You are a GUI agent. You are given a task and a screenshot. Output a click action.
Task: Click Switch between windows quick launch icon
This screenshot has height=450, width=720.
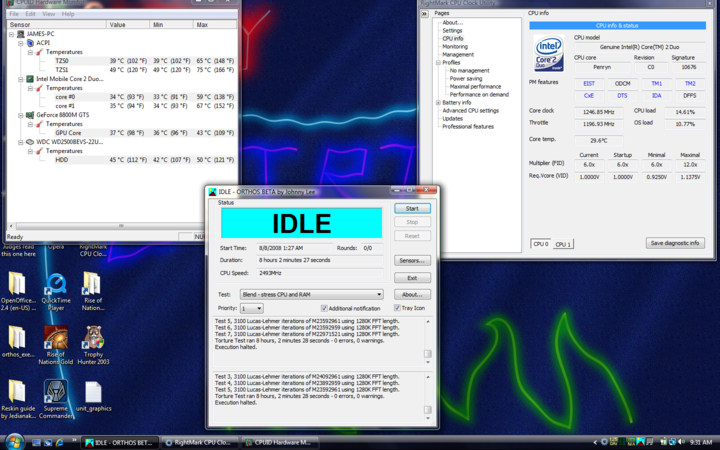tap(48, 443)
